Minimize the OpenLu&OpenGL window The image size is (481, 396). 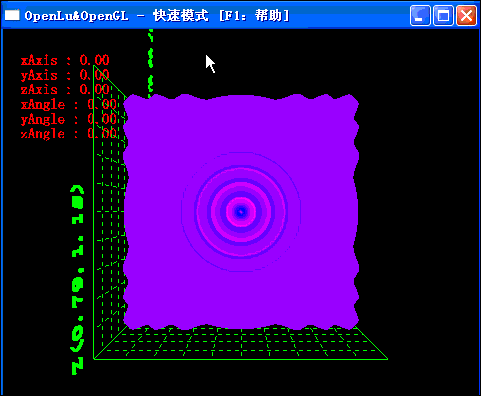[420, 15]
